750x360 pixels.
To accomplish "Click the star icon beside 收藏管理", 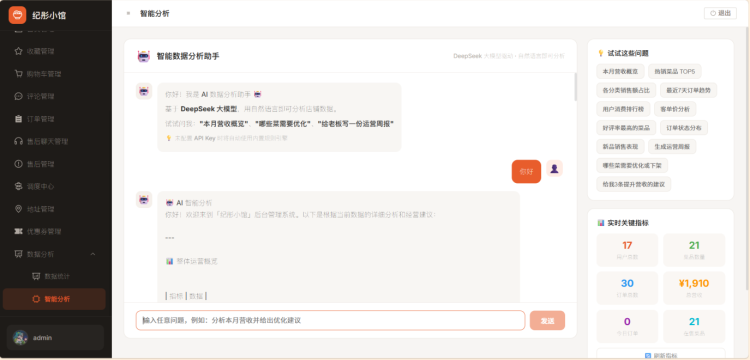I will tap(19, 51).
